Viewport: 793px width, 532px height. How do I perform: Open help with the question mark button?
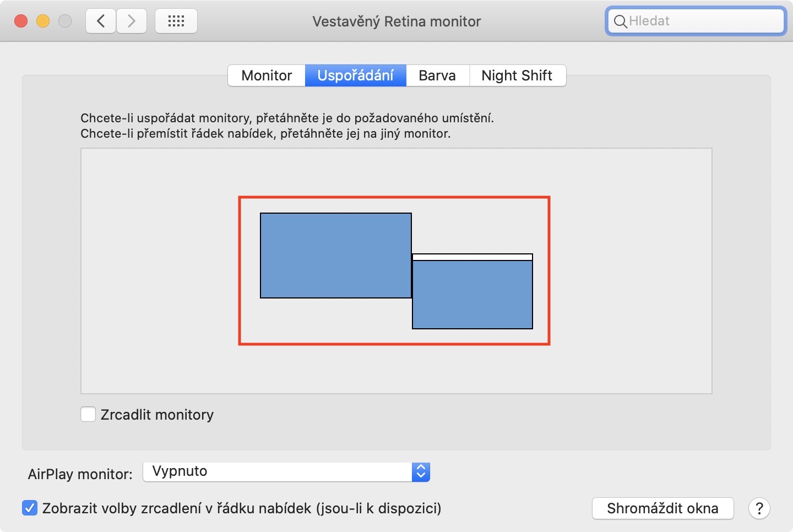coord(759,508)
